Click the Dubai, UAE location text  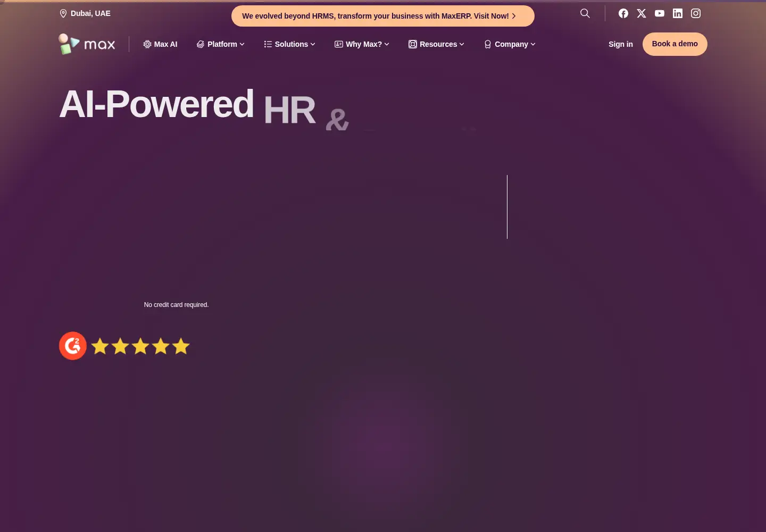tap(90, 13)
